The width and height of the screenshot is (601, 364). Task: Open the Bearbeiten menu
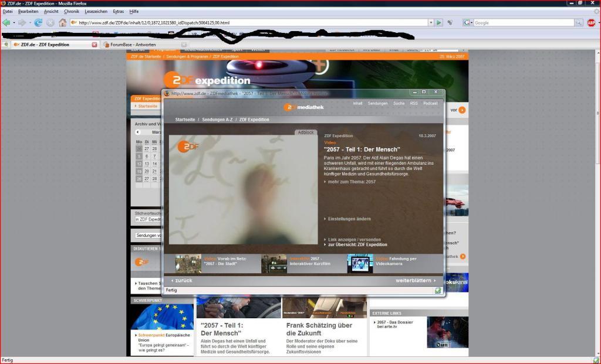[x=28, y=12]
